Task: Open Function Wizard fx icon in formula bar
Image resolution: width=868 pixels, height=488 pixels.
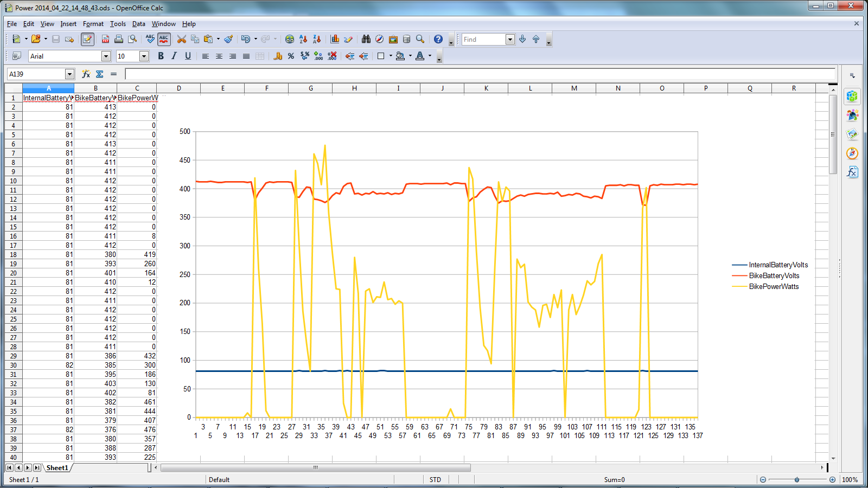Action: tap(86, 74)
